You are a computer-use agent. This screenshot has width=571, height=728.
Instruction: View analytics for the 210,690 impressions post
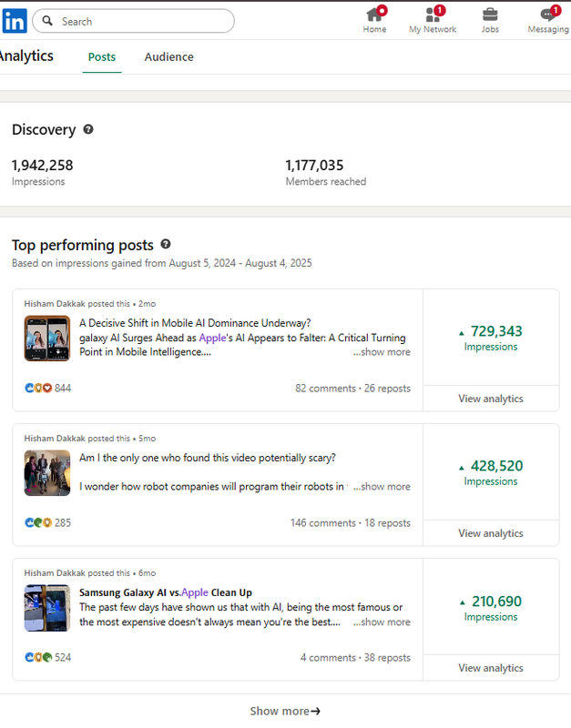491,668
